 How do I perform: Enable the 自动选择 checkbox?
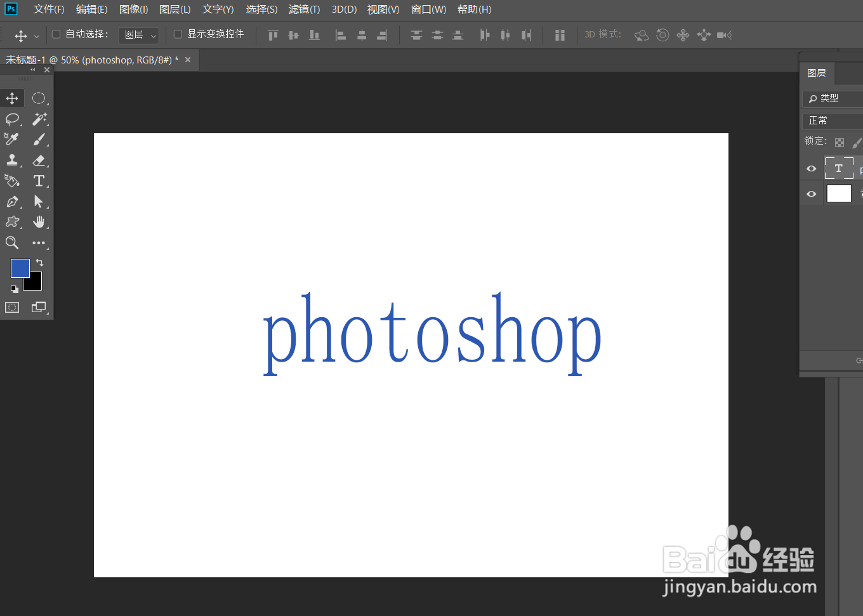click(x=56, y=34)
